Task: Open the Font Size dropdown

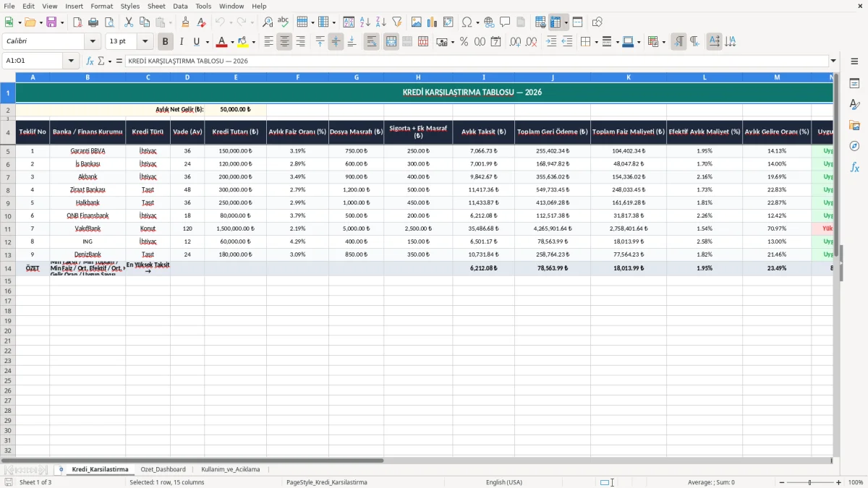Action: coord(145,42)
